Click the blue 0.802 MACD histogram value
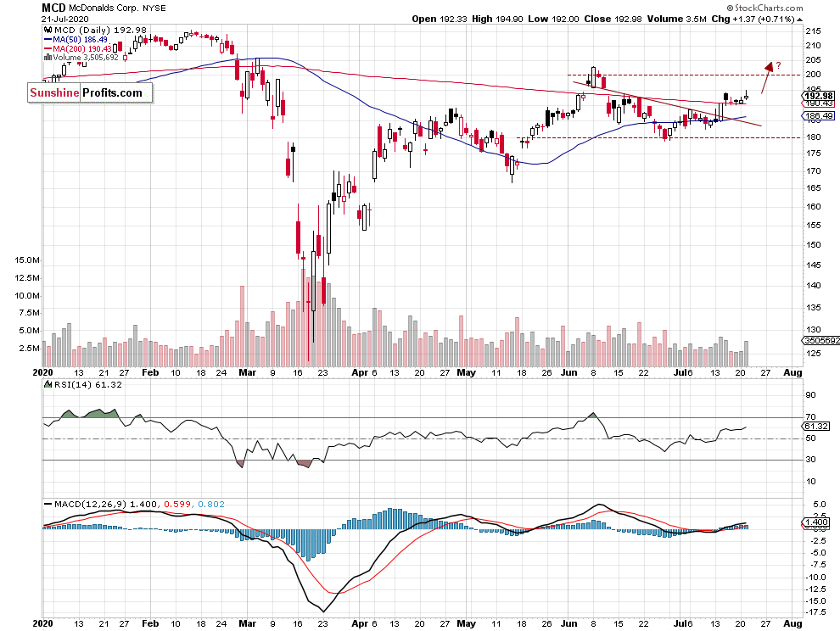This screenshot has height=631, width=840. [x=211, y=504]
